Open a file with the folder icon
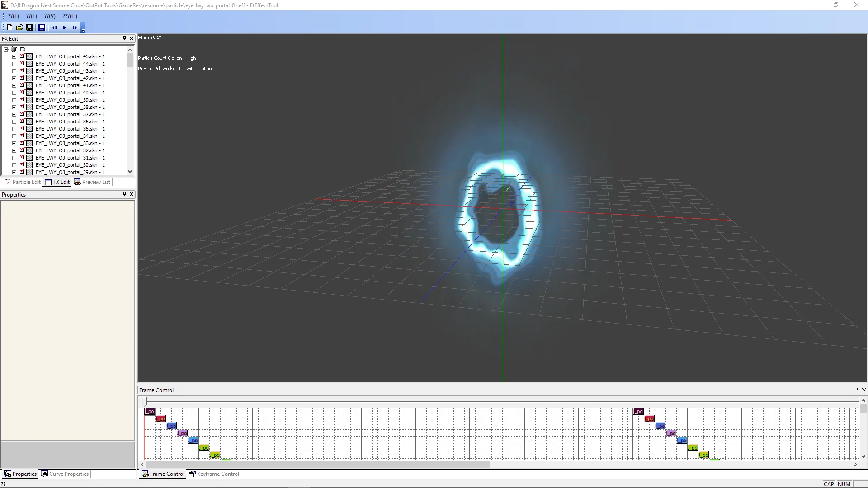Viewport: 868px width, 488px height. (19, 28)
